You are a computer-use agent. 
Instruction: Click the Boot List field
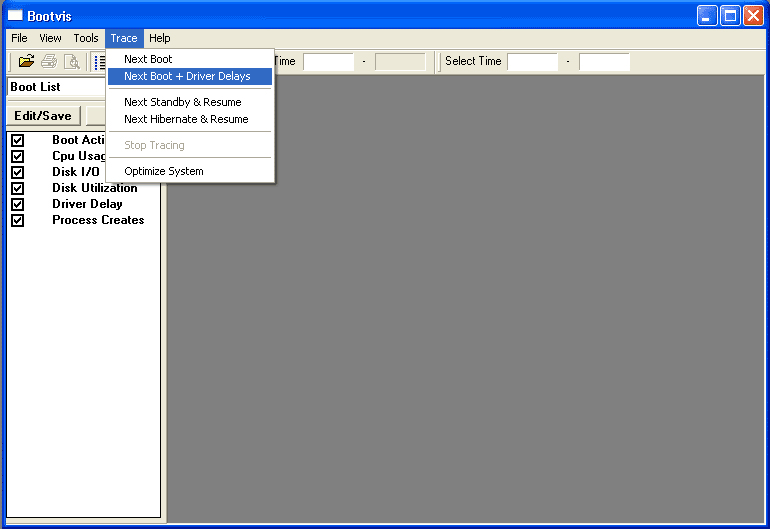click(56, 87)
